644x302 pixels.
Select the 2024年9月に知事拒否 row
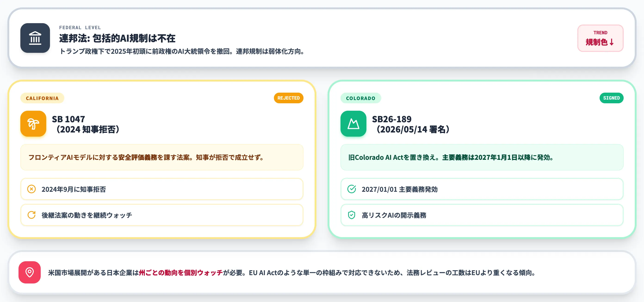162,189
